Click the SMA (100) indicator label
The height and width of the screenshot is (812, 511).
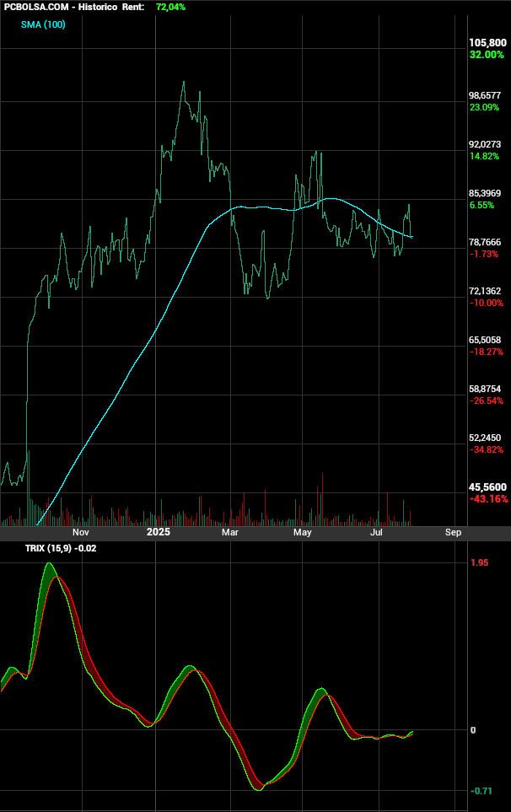tap(43, 24)
